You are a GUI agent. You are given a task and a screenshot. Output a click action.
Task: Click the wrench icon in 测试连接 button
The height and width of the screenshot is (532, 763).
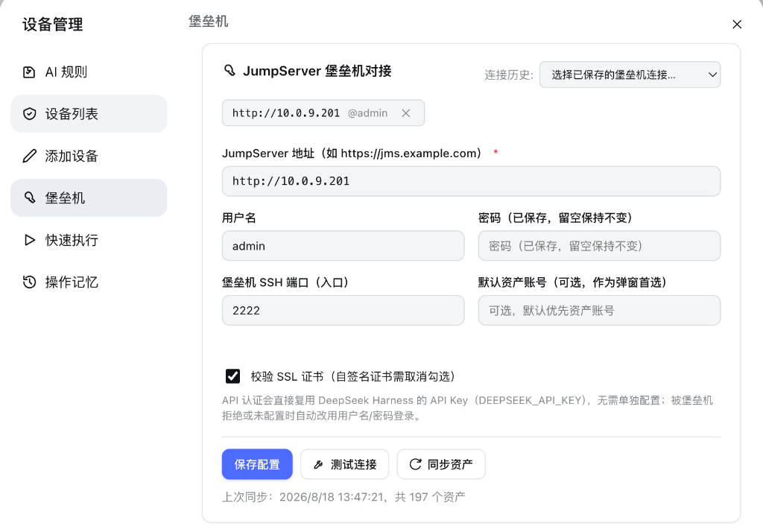(318, 464)
